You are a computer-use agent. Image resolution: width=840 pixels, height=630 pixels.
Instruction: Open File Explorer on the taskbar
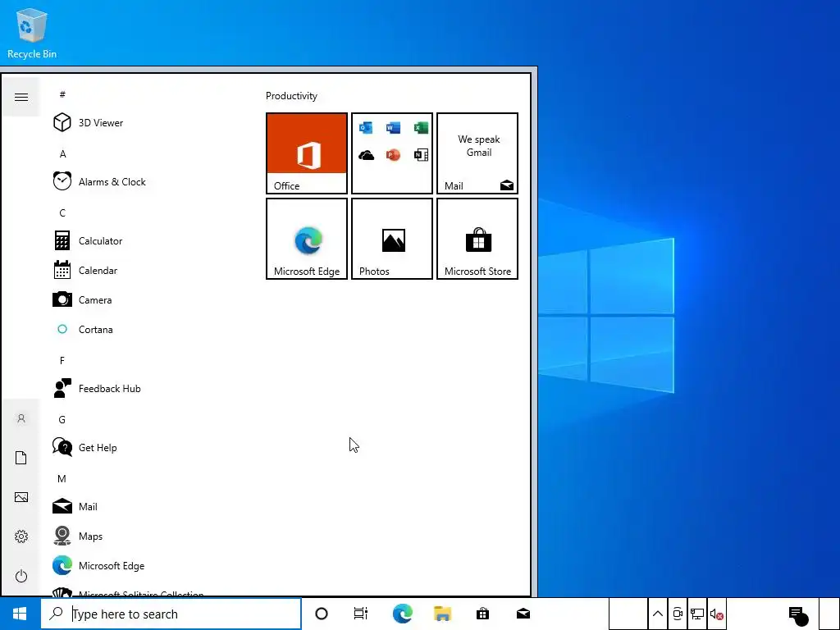442,614
